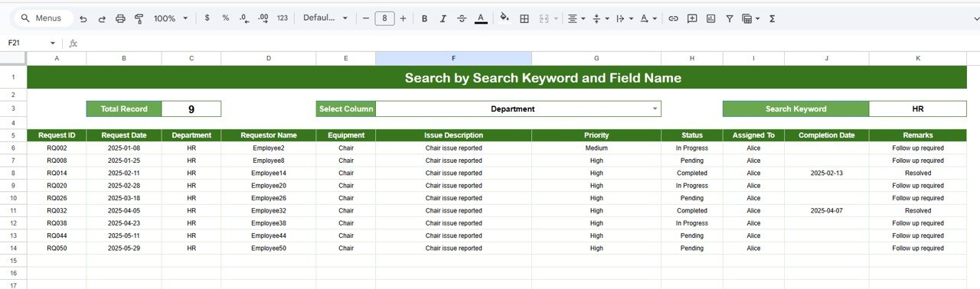Insert a comment via the comment icon
This screenshot has width=980, height=289.
[x=692, y=18]
